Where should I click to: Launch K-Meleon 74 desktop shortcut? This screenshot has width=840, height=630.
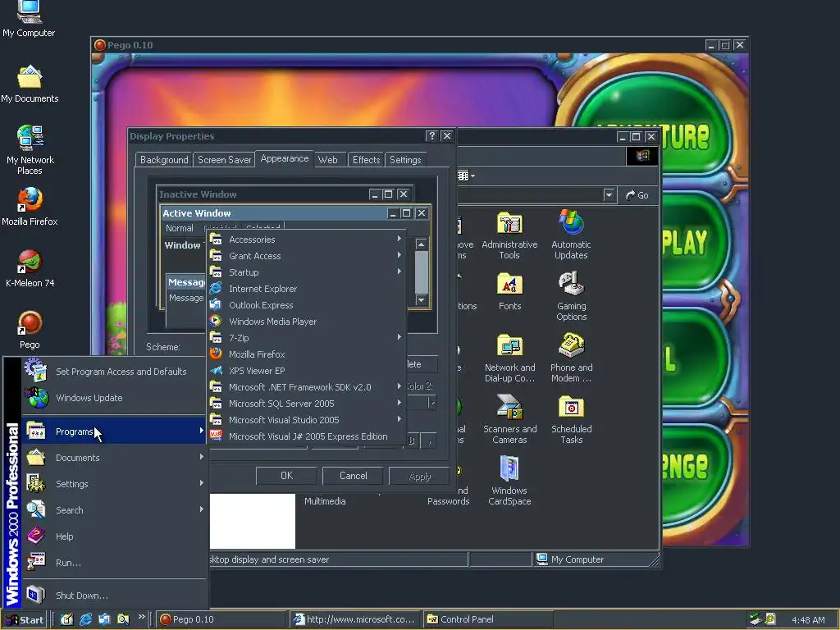(30, 269)
